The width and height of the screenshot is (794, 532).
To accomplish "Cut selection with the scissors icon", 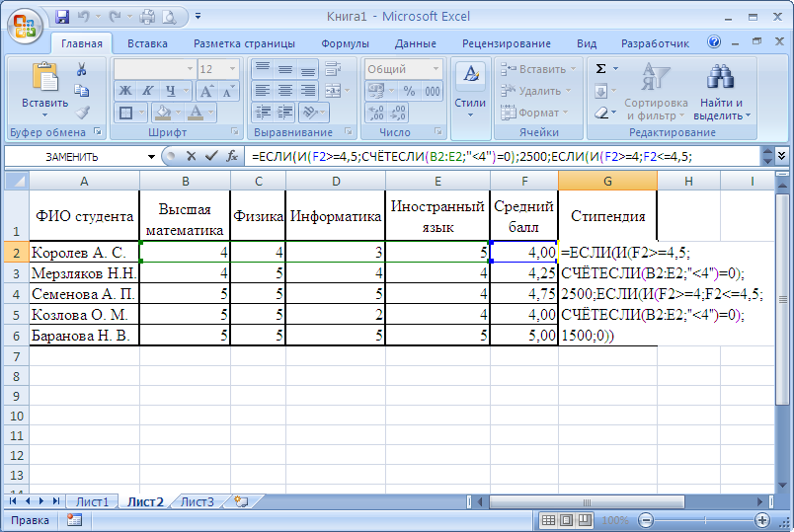I will point(82,69).
